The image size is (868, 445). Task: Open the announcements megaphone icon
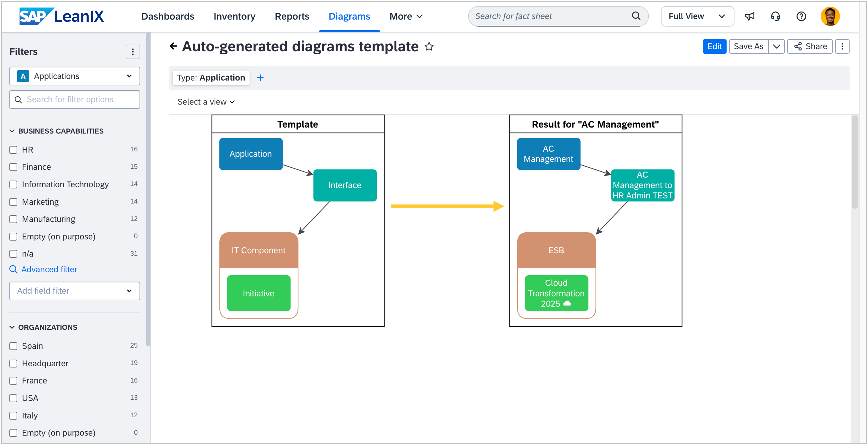click(749, 16)
